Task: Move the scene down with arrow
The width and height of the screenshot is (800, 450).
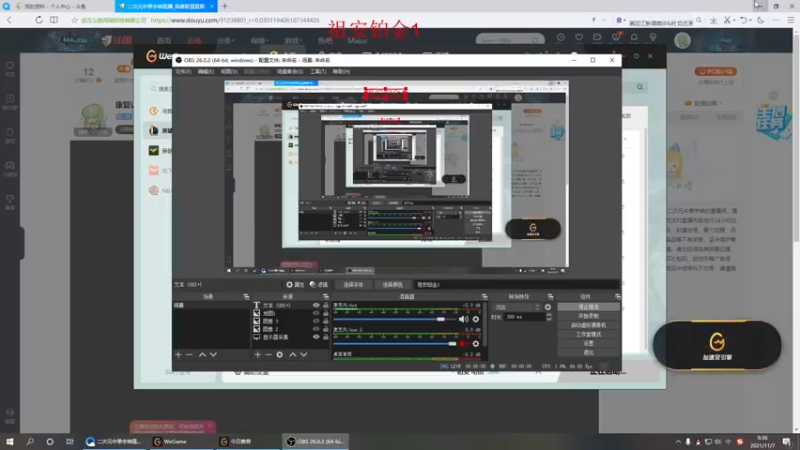Action: [213, 354]
